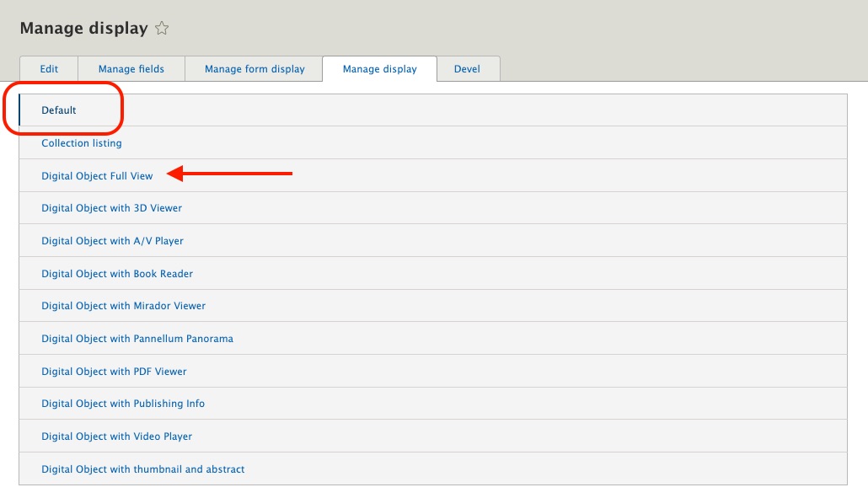Open the Manage fields tab
Image resolution: width=868 pixels, height=498 pixels.
131,69
